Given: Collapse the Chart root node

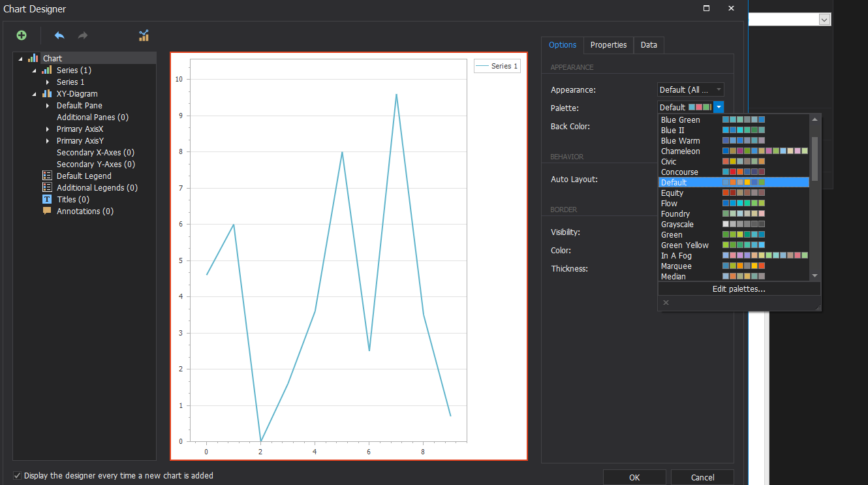Looking at the screenshot, I should pyautogui.click(x=21, y=59).
